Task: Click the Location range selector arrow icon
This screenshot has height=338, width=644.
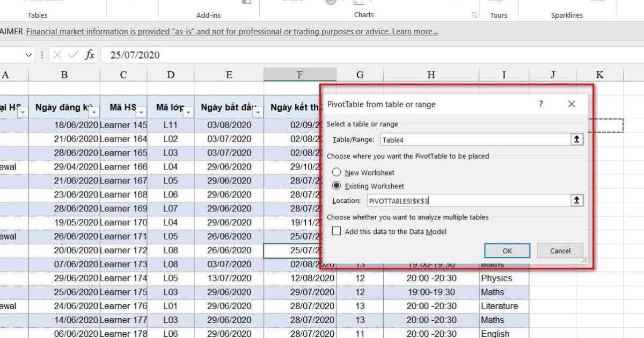Action: click(x=577, y=200)
